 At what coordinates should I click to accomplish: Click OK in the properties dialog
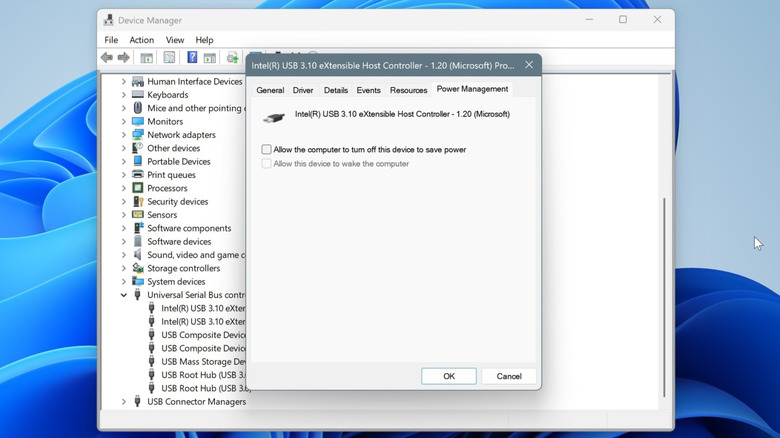tap(449, 376)
